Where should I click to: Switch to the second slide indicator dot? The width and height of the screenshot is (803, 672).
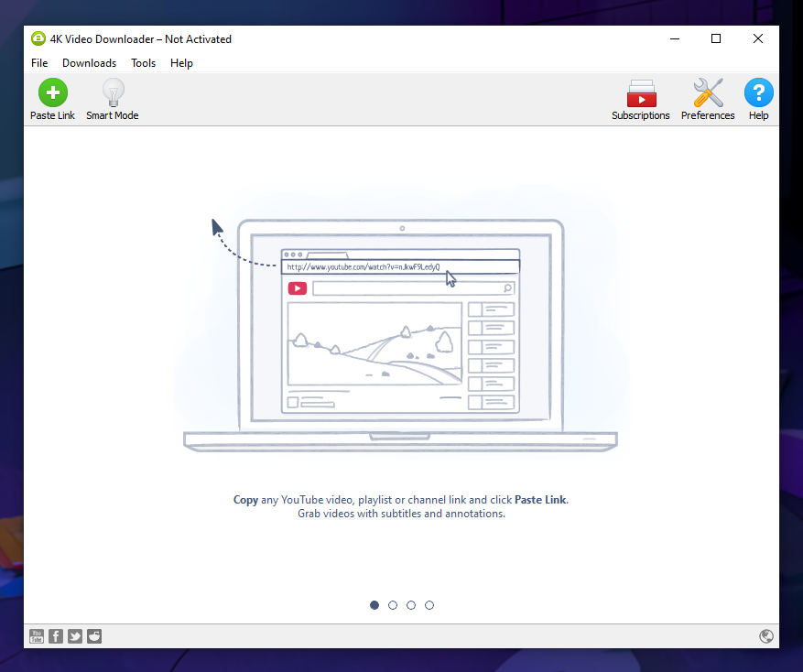393,605
